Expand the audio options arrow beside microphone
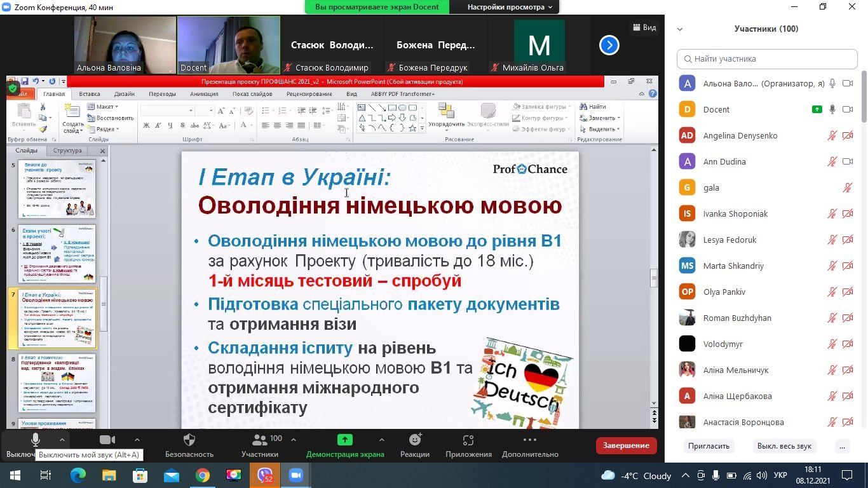The image size is (868, 488). (x=62, y=439)
